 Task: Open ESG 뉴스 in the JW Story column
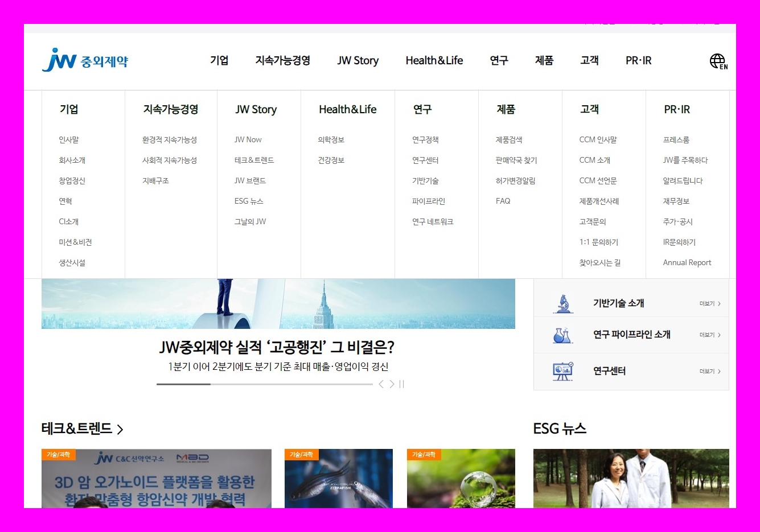(249, 201)
